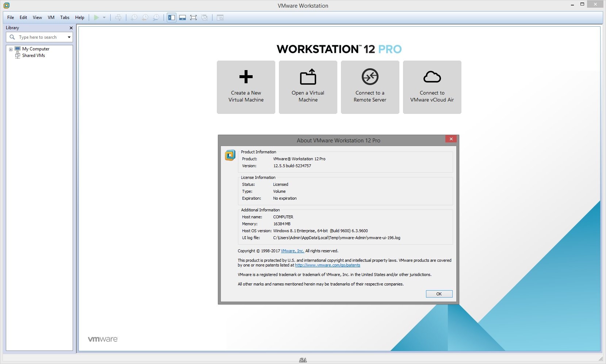Click the Library search field
Image resolution: width=606 pixels, height=364 pixels.
coord(39,37)
